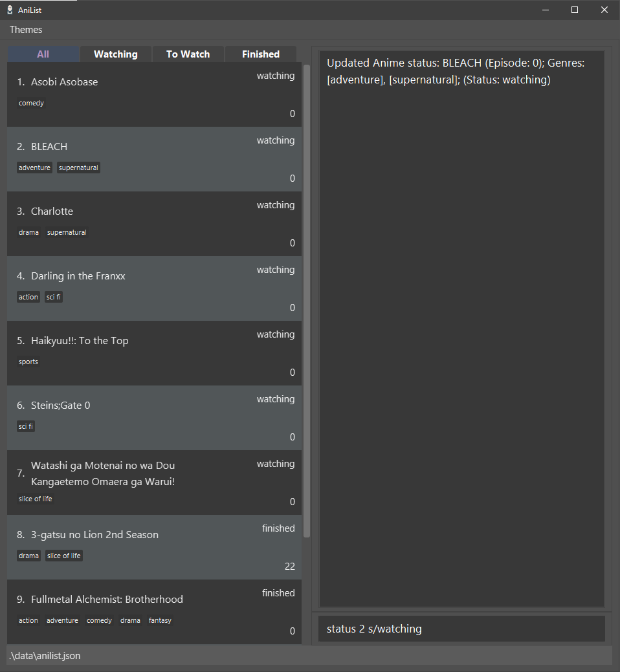
Task: Click the drama tag on Charlotte
Action: pyautogui.click(x=28, y=232)
